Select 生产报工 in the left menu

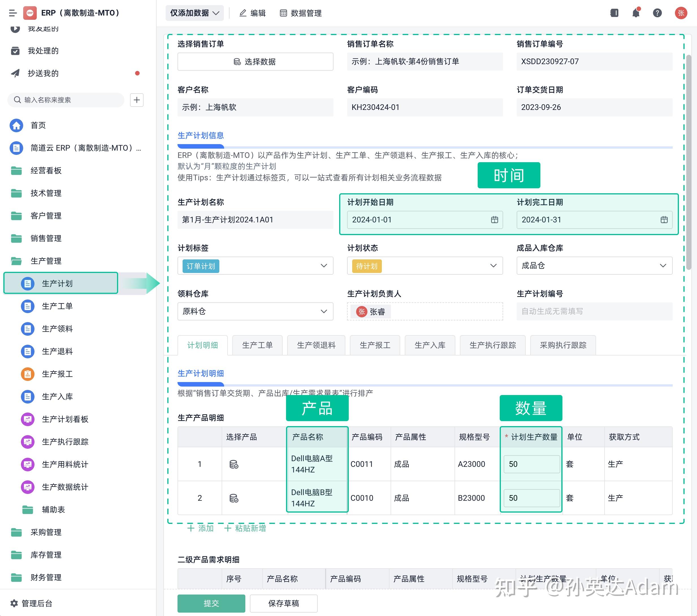[57, 374]
